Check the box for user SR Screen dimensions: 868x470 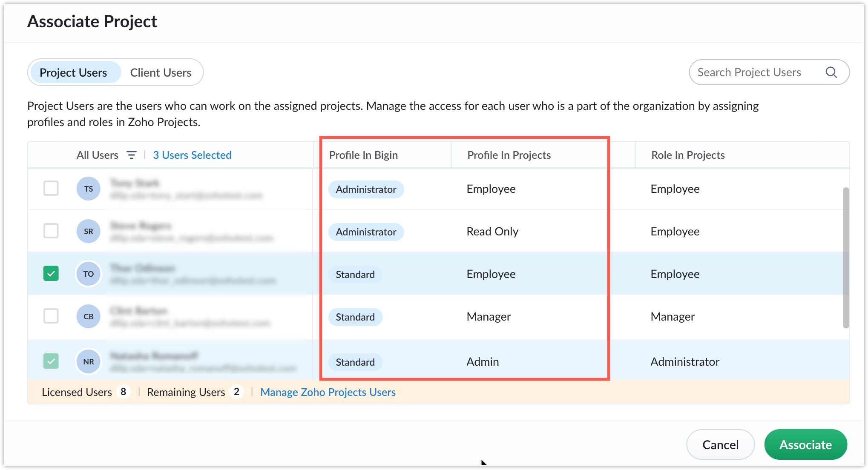[51, 231]
